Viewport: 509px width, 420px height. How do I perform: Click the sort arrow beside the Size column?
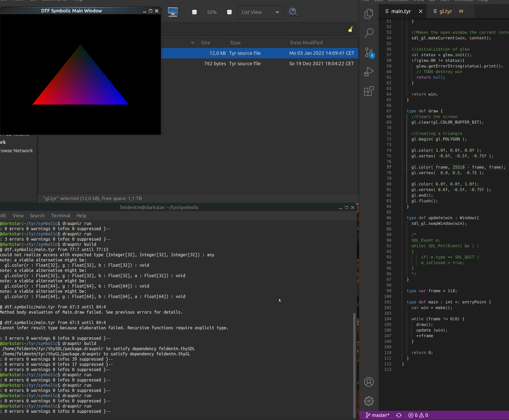[x=192, y=43]
